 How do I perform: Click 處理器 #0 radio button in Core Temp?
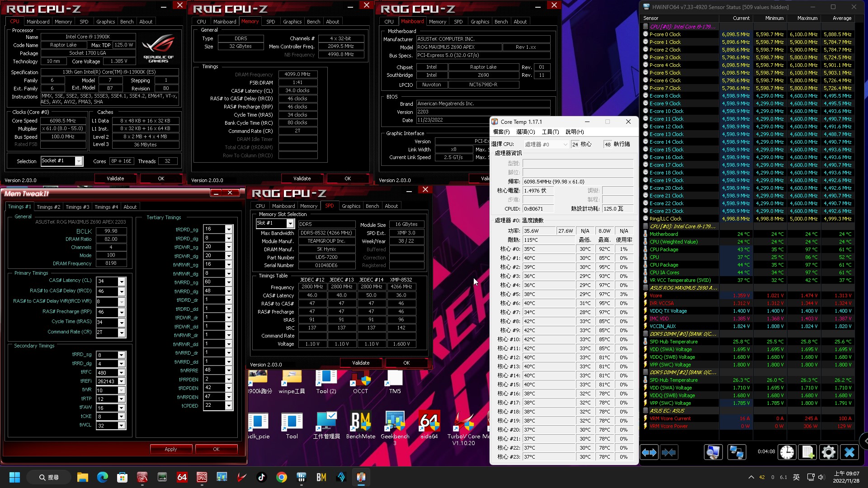pyautogui.click(x=541, y=144)
